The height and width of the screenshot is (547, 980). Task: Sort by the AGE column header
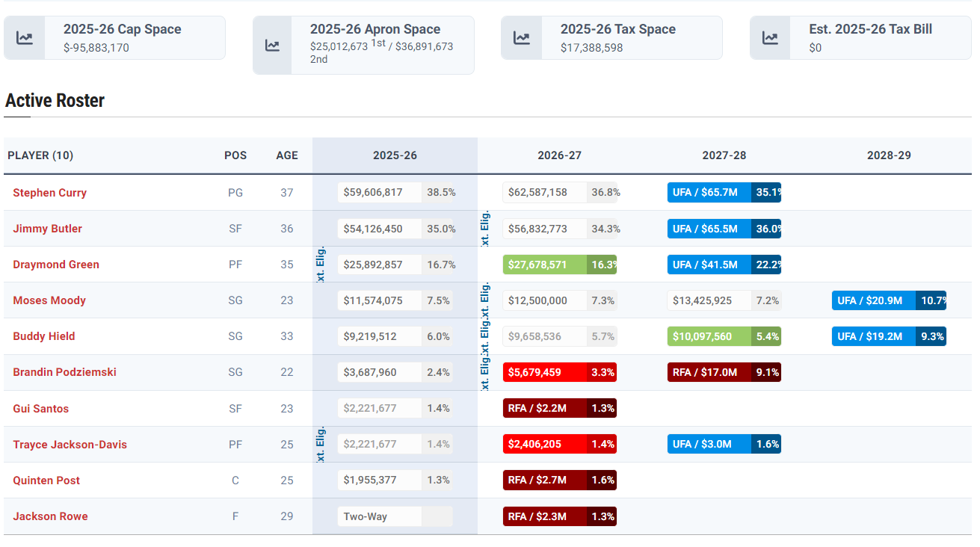(287, 155)
